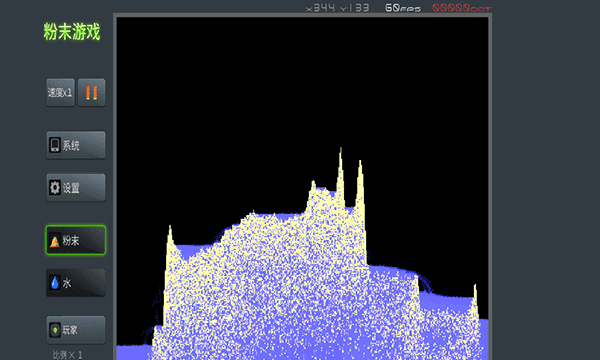Select the 玩家 player element
Screen dimensions: 600x360
click(x=76, y=330)
